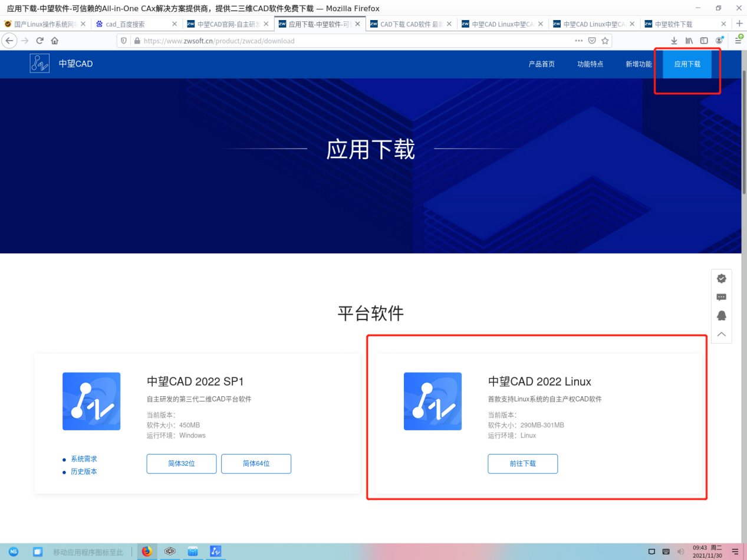Screen dimensions: 747x560
Task: Click the back-to-top chevron icon
Action: coord(721,334)
